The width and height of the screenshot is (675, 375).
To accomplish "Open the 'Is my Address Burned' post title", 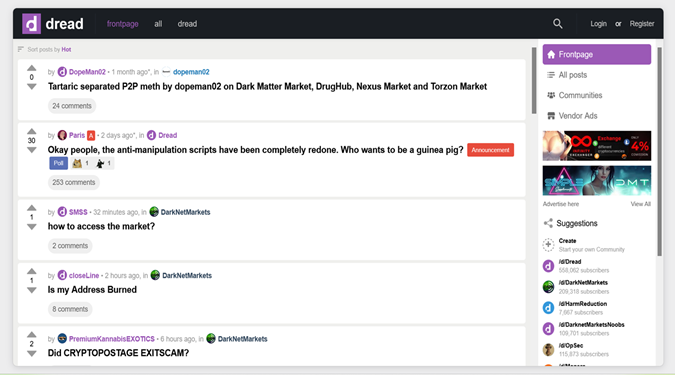I will tap(92, 290).
